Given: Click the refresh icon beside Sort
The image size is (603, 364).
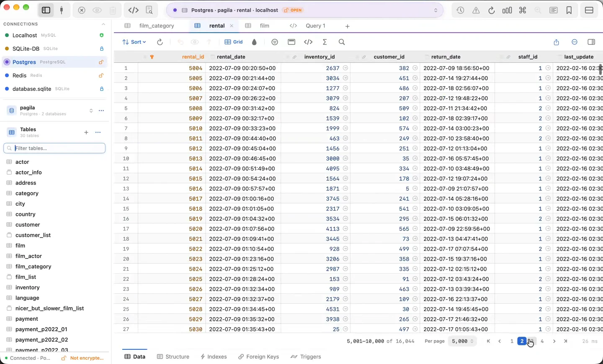Looking at the screenshot, I should pos(160,42).
